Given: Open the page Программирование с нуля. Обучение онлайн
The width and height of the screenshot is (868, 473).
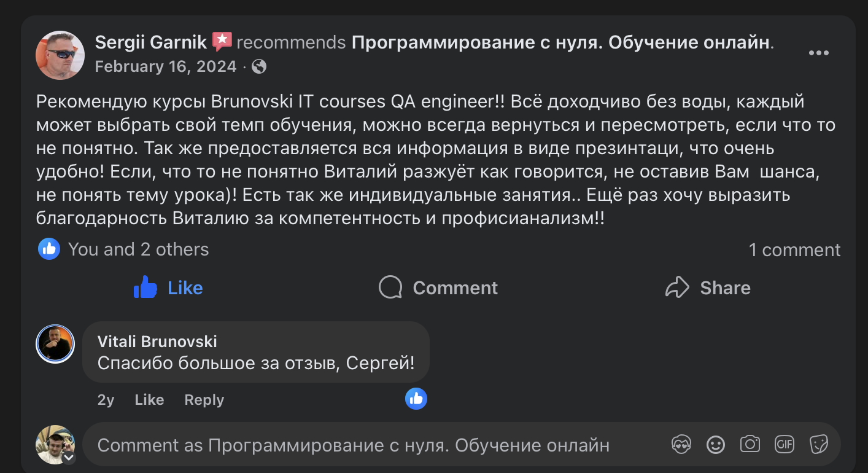Looking at the screenshot, I should click(561, 42).
